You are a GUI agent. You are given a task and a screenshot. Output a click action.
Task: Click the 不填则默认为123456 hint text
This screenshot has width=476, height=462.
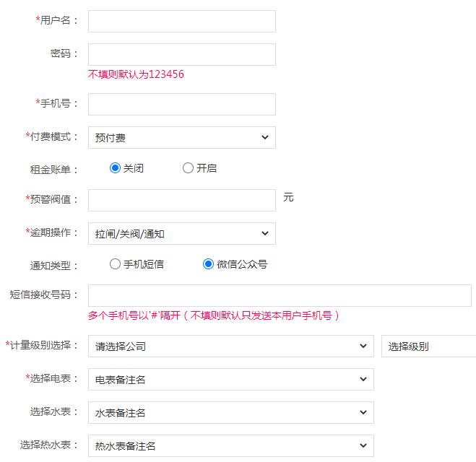pyautogui.click(x=136, y=74)
